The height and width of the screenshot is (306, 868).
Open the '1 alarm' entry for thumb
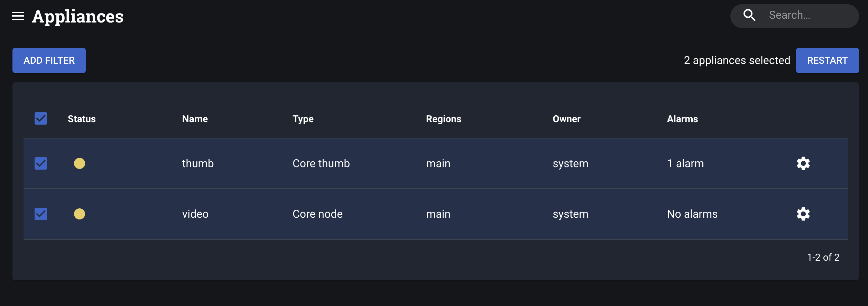[x=685, y=163]
